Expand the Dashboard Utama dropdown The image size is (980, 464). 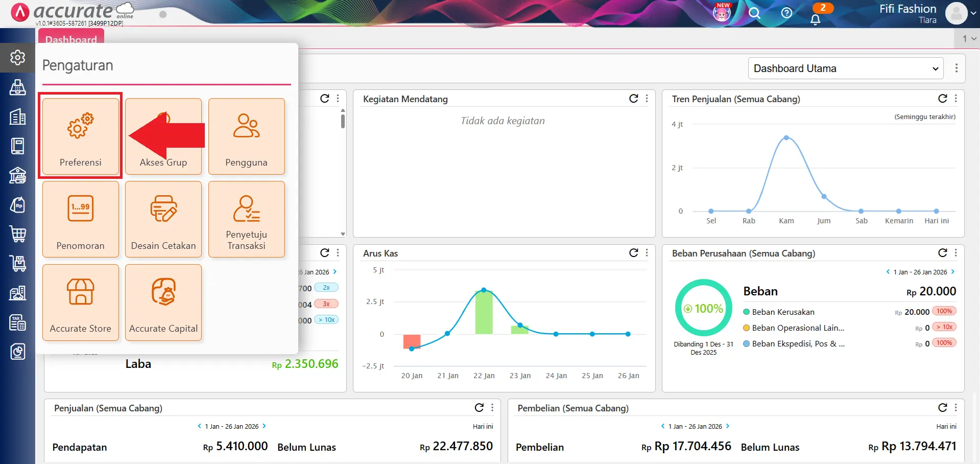(845, 68)
